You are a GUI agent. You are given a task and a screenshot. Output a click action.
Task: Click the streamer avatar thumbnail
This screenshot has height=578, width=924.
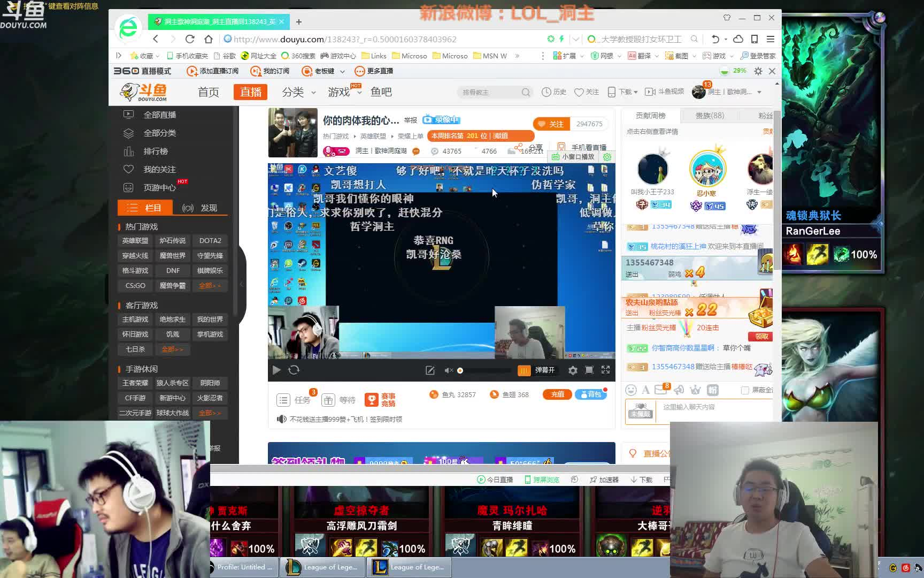tap(292, 133)
